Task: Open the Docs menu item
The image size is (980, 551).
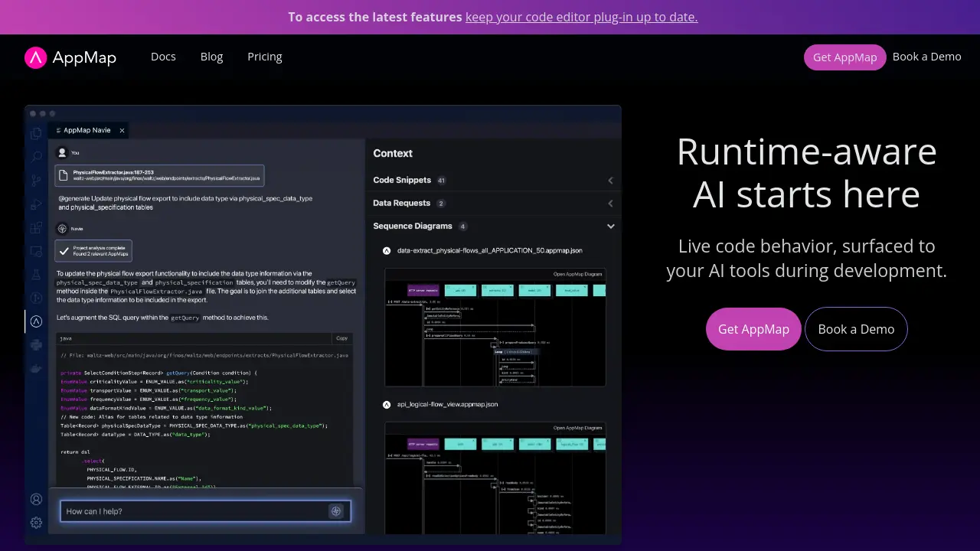Action: (x=163, y=57)
